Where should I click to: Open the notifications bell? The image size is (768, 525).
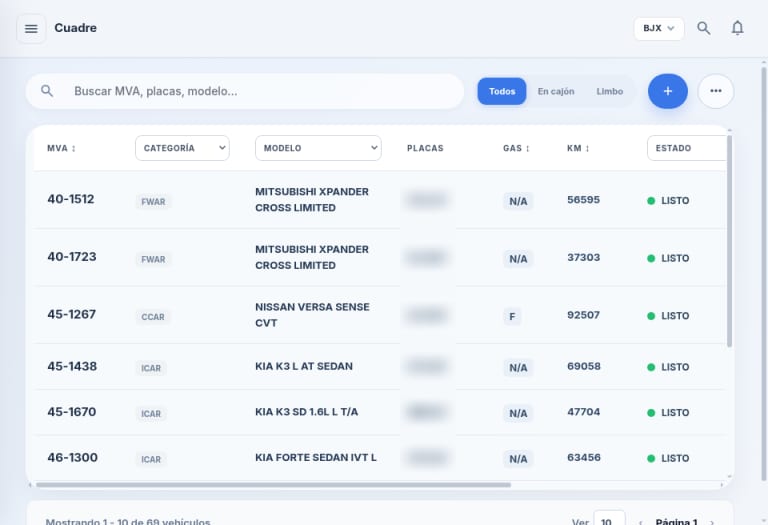coord(737,28)
